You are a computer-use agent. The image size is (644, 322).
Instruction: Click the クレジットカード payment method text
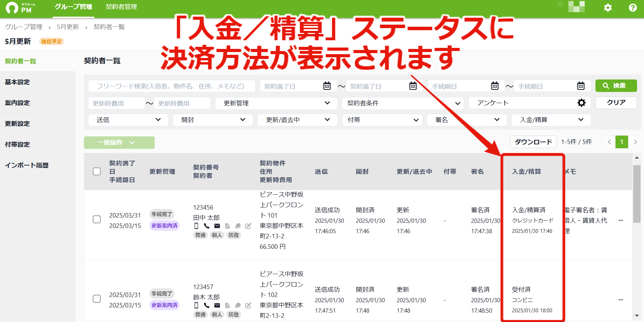[533, 220]
